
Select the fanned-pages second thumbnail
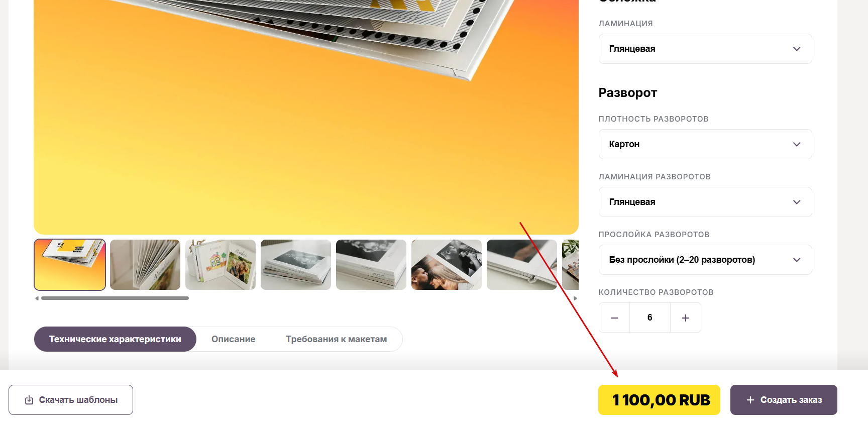(x=145, y=265)
